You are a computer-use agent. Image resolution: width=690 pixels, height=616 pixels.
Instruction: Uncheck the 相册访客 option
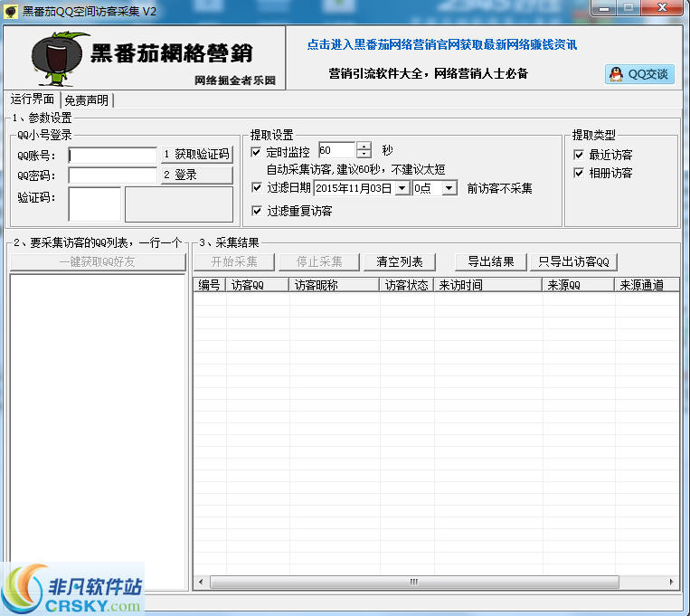579,173
